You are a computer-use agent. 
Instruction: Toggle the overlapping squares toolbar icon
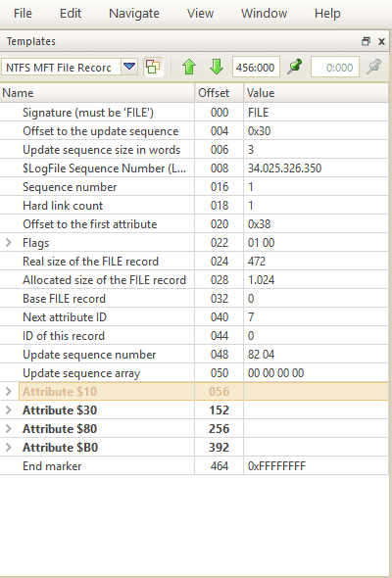tap(154, 67)
